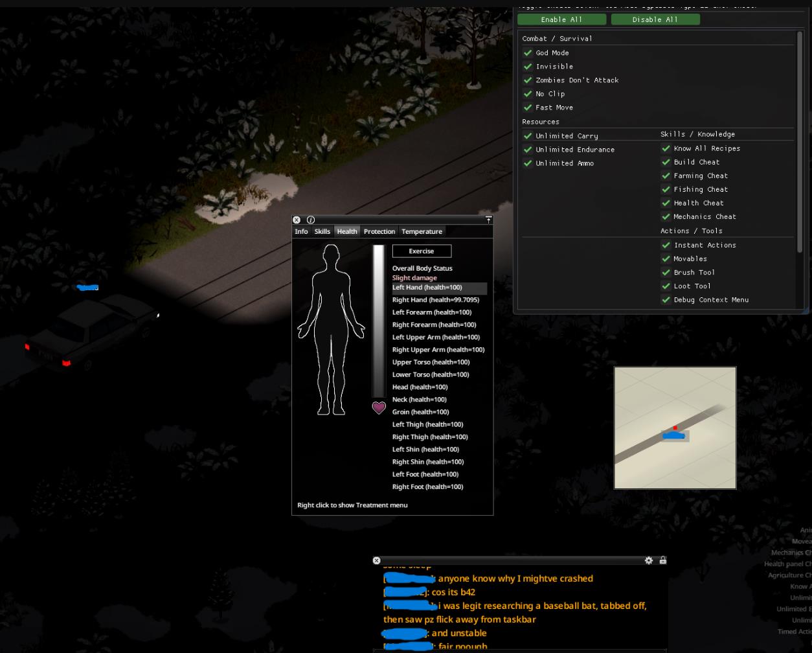Toggle the chat window lock icon
This screenshot has height=653, width=812.
(662, 560)
